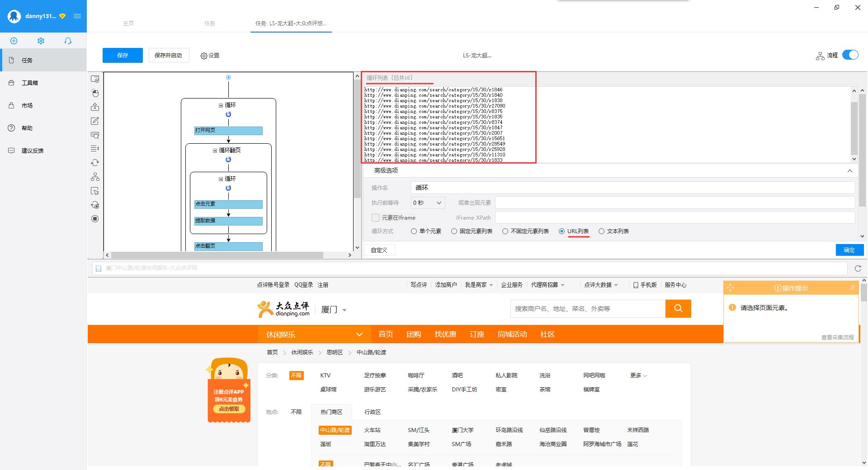Collapse the 循环翻页 box
Screen dimensions: 868x470
point(215,150)
